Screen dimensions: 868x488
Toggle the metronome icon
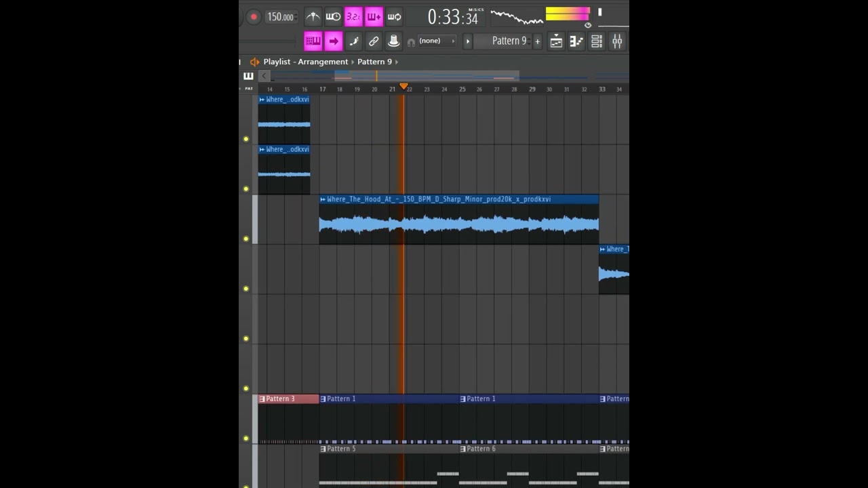tap(313, 17)
